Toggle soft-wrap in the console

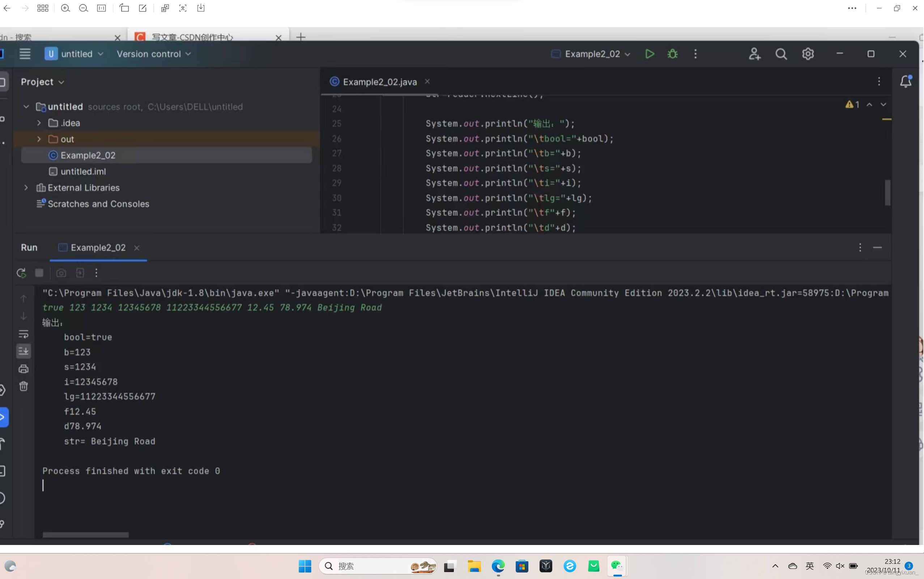pyautogui.click(x=24, y=334)
